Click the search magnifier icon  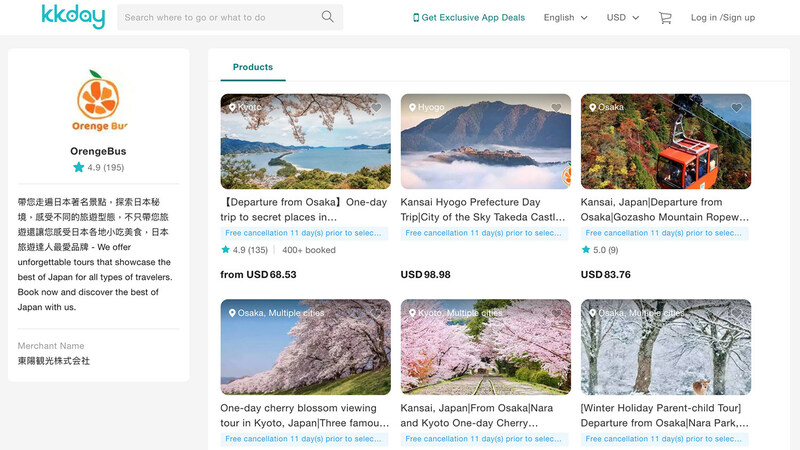pos(327,17)
